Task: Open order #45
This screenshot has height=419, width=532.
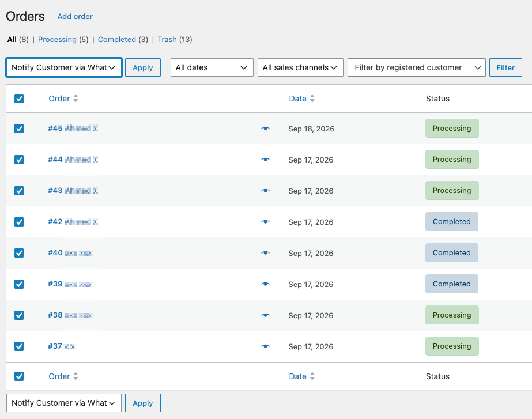Action: (73, 129)
